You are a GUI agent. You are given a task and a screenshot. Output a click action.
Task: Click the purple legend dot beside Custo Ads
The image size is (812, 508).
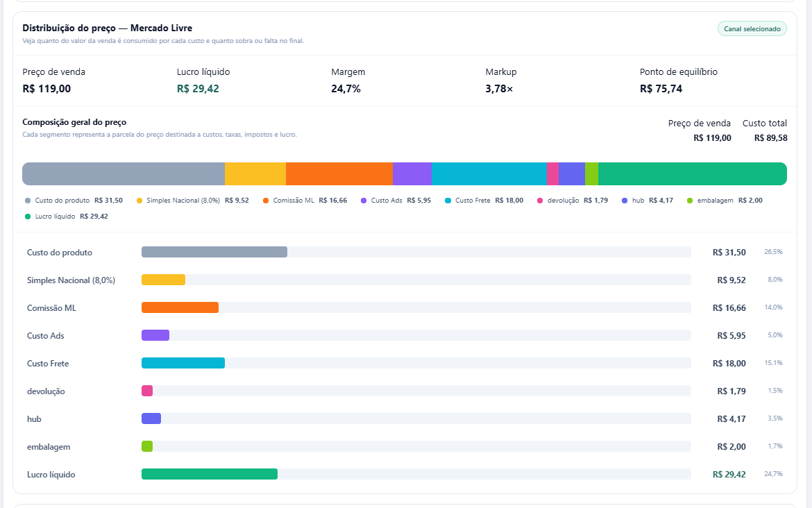[364, 201]
